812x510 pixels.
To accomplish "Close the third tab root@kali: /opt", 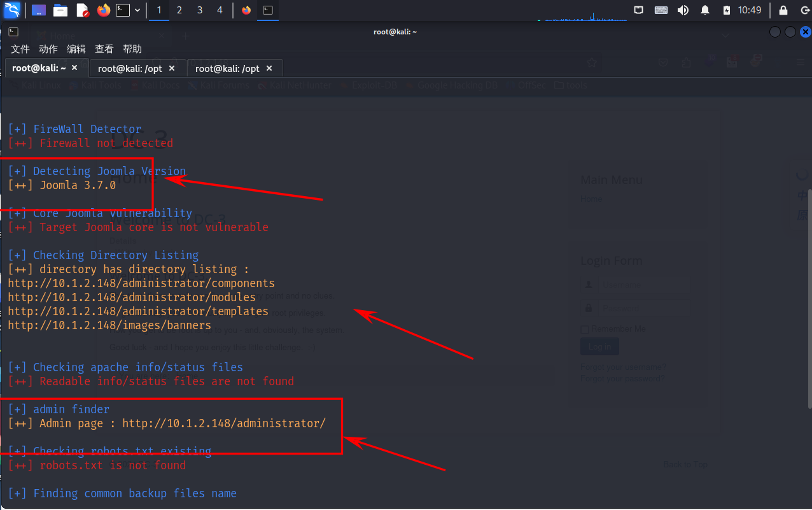I will [x=269, y=67].
